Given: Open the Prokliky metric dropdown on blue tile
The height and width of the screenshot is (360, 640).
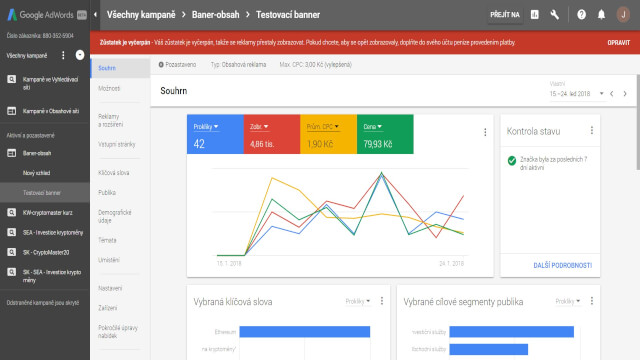Looking at the screenshot, I should 206,127.
